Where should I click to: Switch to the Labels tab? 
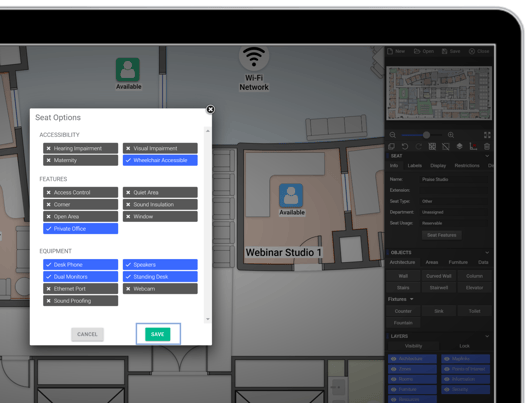point(415,166)
